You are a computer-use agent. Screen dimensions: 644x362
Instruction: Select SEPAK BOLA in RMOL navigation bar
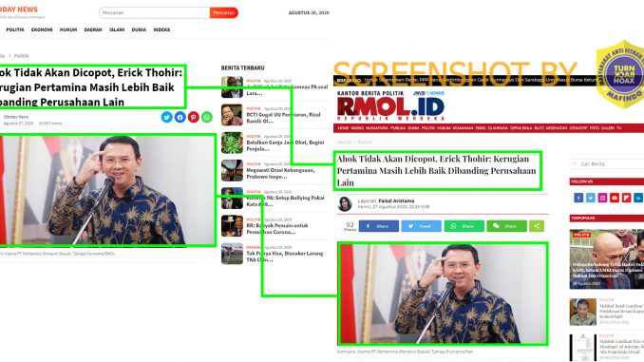click(x=521, y=128)
